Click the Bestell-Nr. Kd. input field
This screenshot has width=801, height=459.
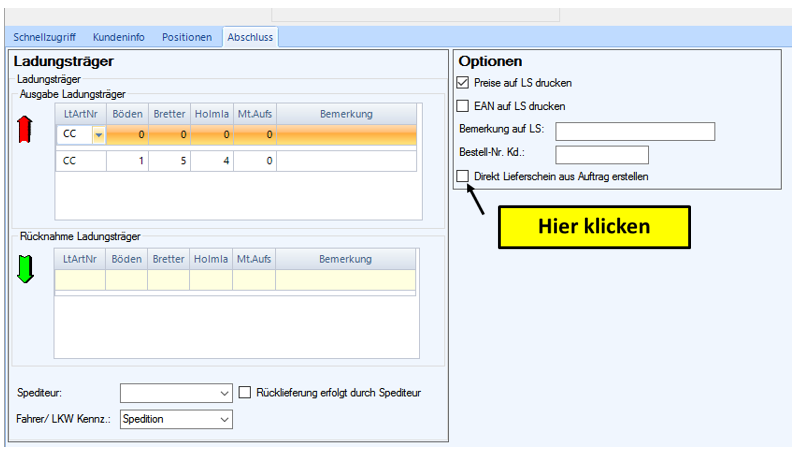point(601,154)
